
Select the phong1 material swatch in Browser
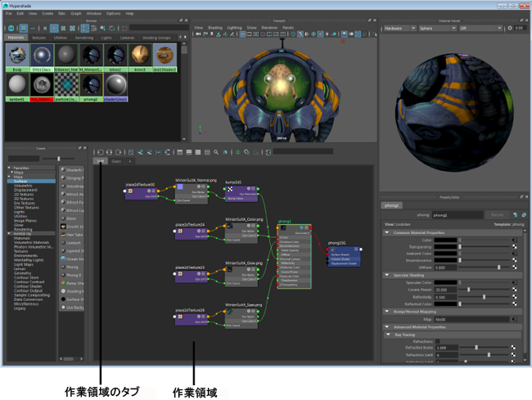[92, 88]
